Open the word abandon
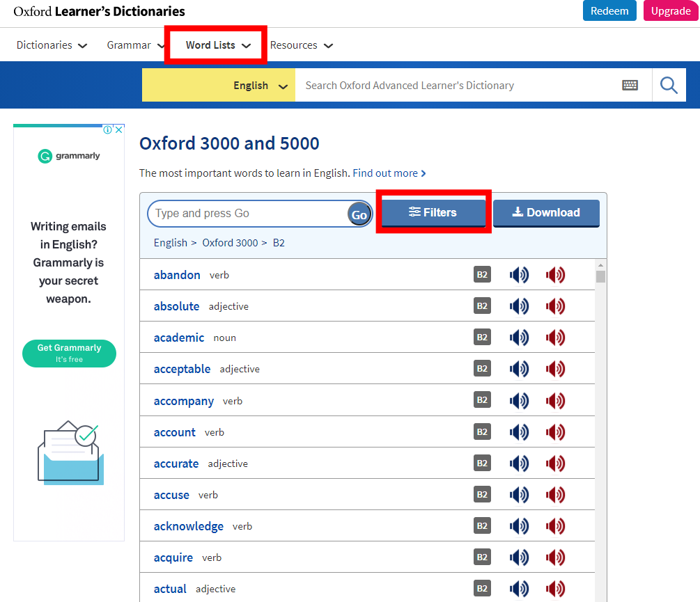Viewport: 700px width, 602px height. (x=177, y=275)
